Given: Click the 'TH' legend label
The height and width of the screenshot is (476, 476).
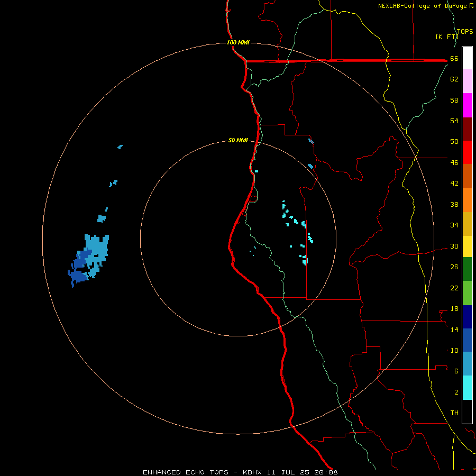Looking at the screenshot, I should (x=454, y=413).
